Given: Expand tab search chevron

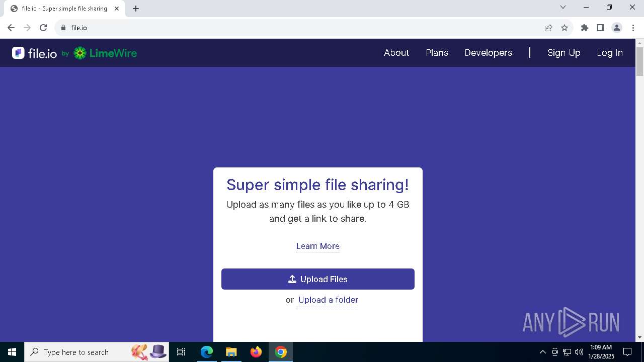Looking at the screenshot, I should click(x=563, y=7).
